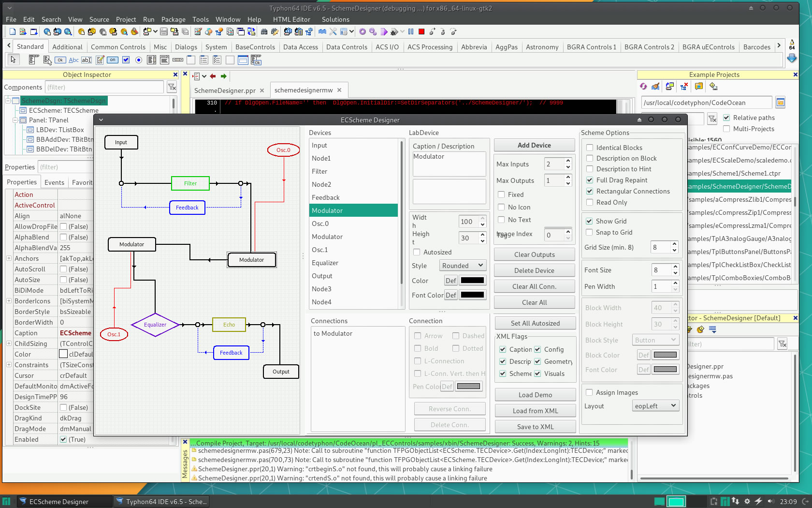Screen dimensions: 812x508
Task: Select the TMainMenu palette component icon
Action: pos(34,60)
